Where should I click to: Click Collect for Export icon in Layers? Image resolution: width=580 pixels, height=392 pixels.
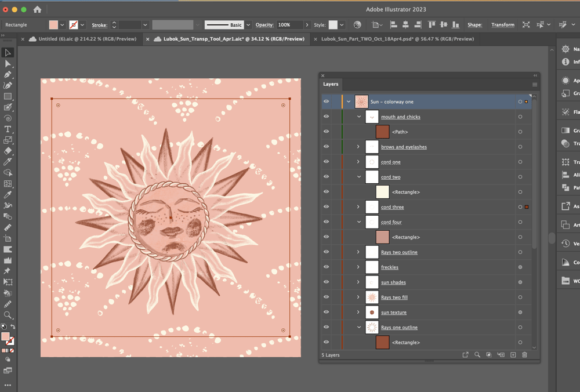[465, 355]
